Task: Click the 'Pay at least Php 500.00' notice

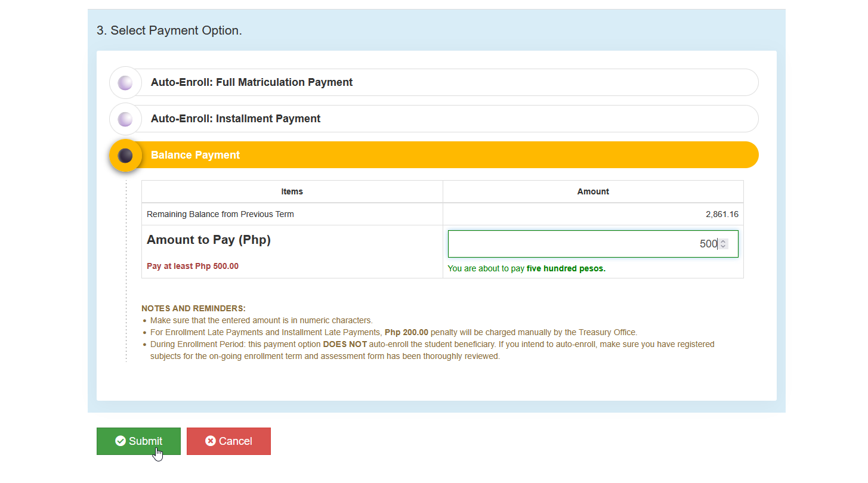Action: 193,266
